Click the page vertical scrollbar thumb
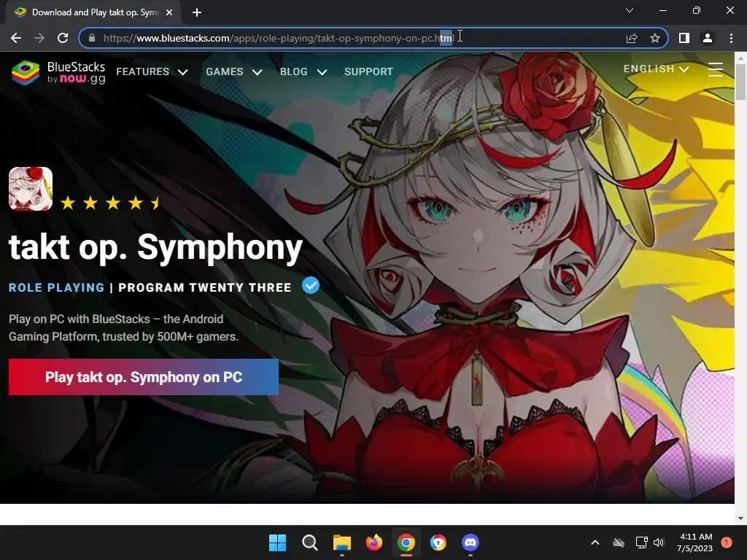This screenshot has height=560, width=747. pyautogui.click(x=740, y=81)
